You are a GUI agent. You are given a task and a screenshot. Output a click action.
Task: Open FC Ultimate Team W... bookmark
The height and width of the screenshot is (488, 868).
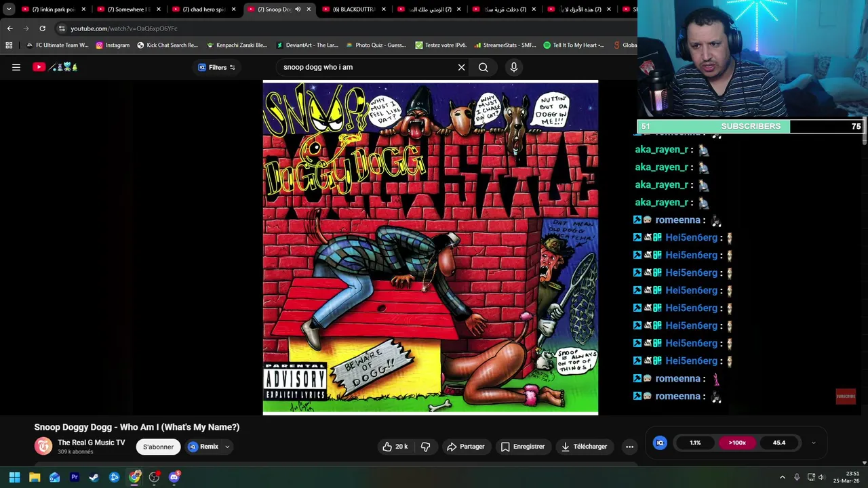[57, 45]
